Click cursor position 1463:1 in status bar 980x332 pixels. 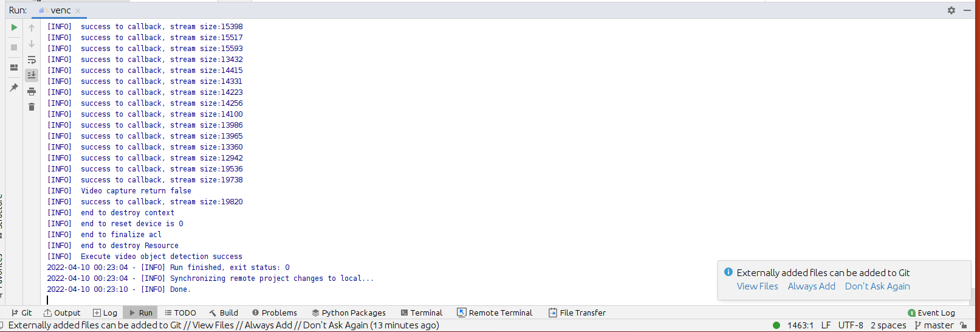[x=800, y=325]
